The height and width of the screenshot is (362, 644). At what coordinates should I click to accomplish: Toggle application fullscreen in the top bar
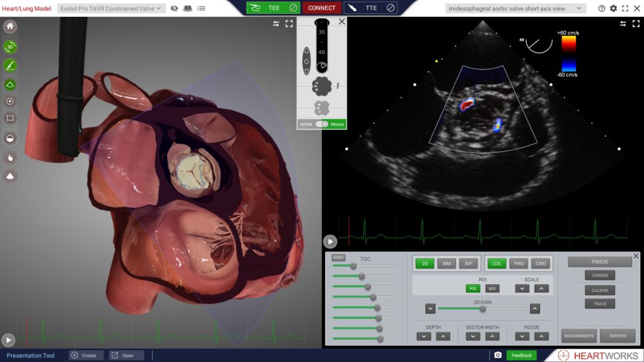pyautogui.click(x=625, y=8)
